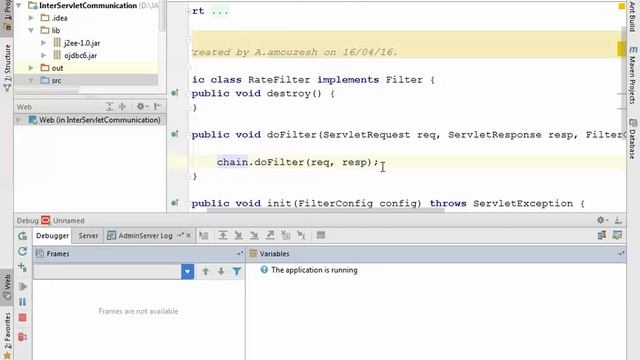Stop the debug session with the red square
This screenshot has width=640, height=360.
click(22, 318)
